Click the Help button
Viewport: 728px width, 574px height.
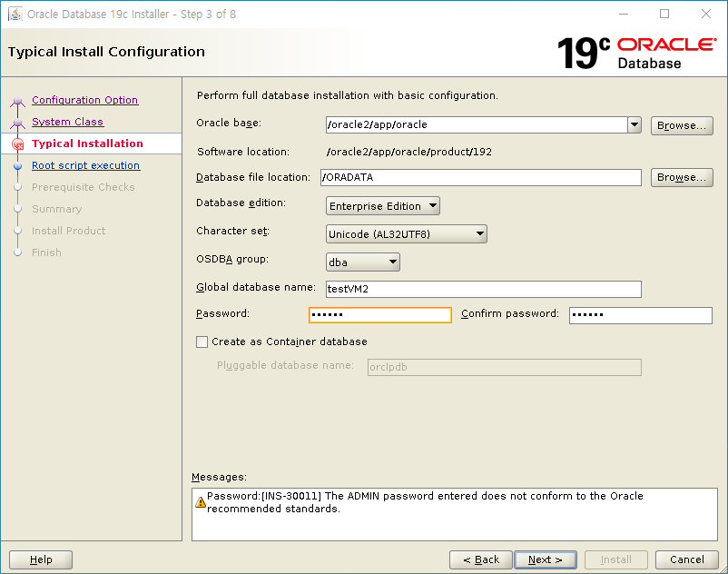point(41,559)
